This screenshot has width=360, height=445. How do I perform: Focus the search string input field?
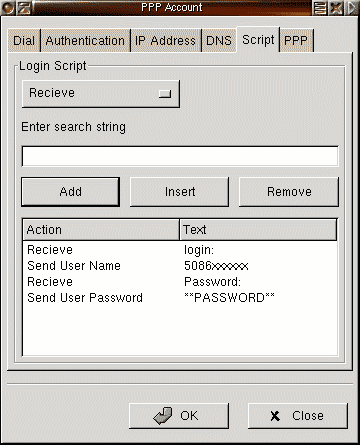pyautogui.click(x=180, y=156)
